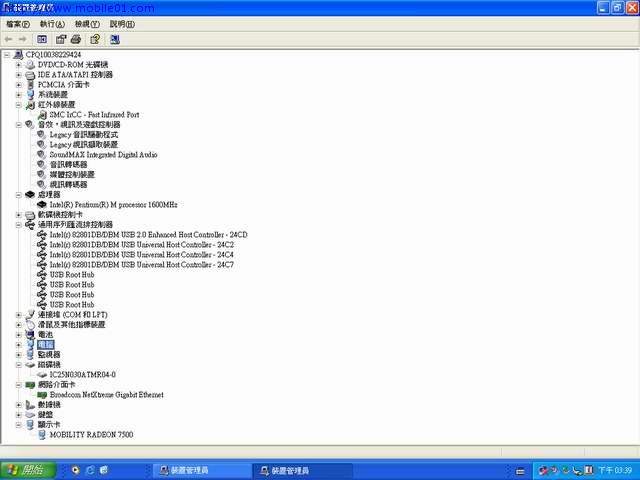Click the network card icon beside Broadcom NetXtreme
Viewport: 640px width, 480px height.
[x=42, y=394]
